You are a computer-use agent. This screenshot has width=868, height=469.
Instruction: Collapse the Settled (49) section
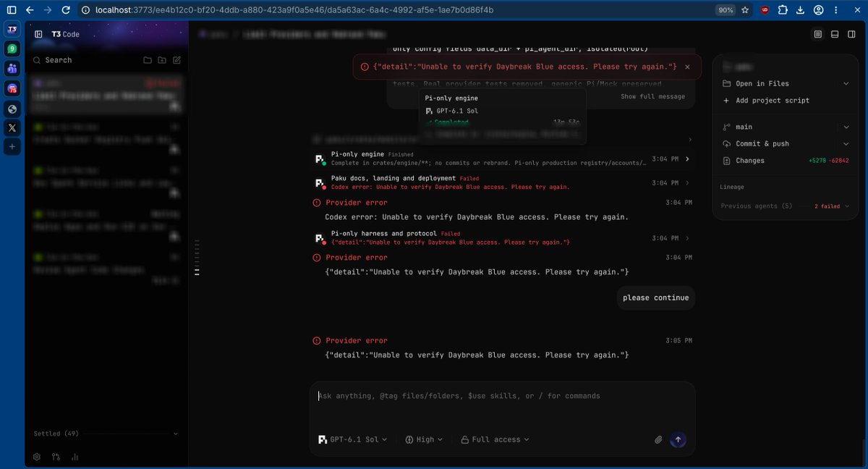[106, 434]
